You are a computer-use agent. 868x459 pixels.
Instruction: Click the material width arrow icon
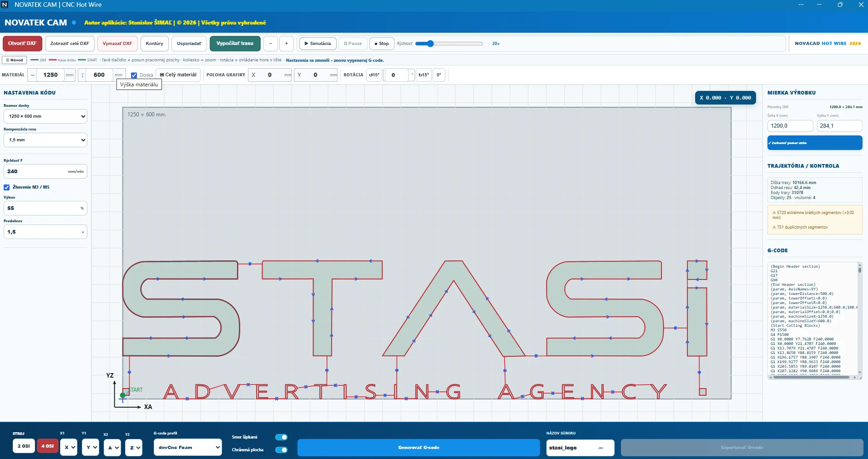click(x=33, y=75)
